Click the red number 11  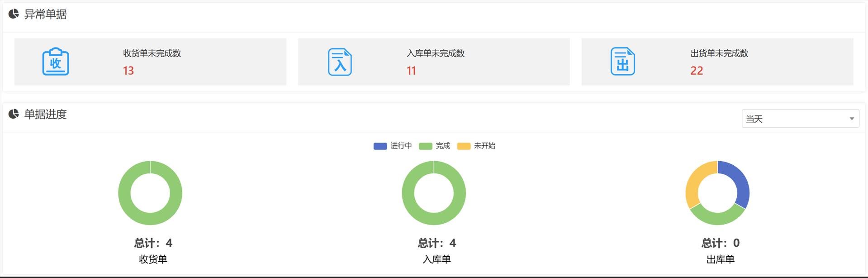tap(411, 71)
